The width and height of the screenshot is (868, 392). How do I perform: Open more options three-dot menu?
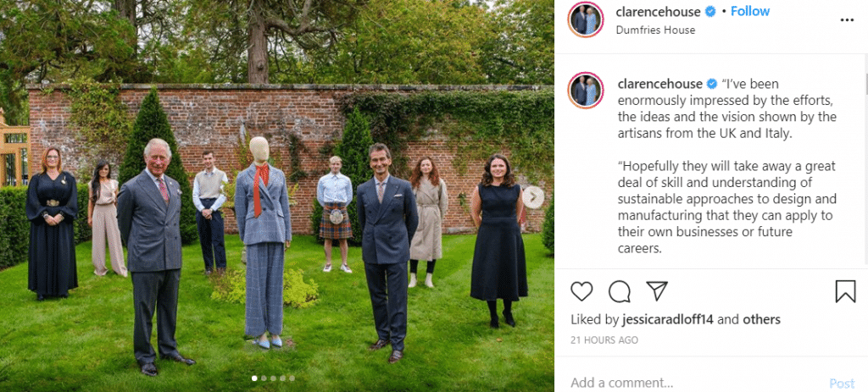click(846, 19)
